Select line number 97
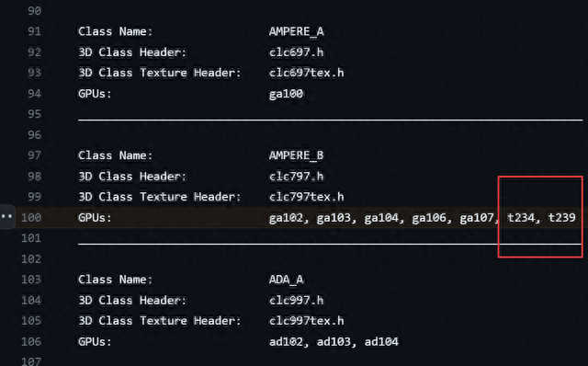 click(x=35, y=155)
